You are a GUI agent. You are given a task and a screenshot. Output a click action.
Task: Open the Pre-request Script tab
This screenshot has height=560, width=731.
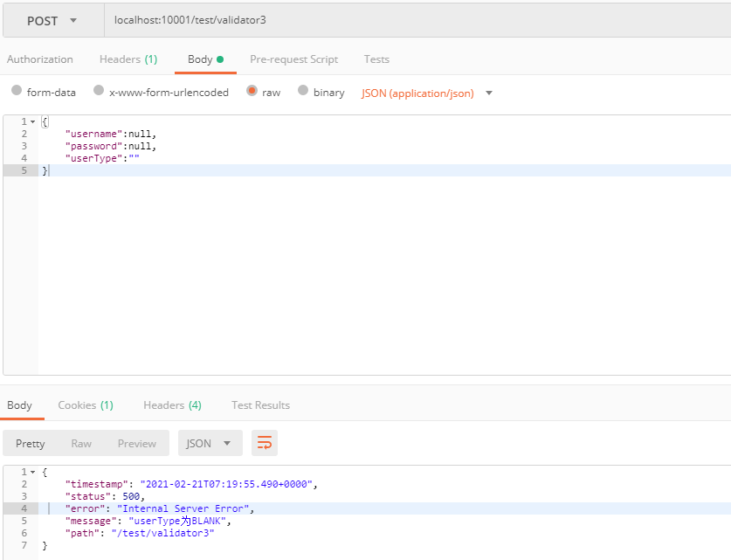point(293,59)
